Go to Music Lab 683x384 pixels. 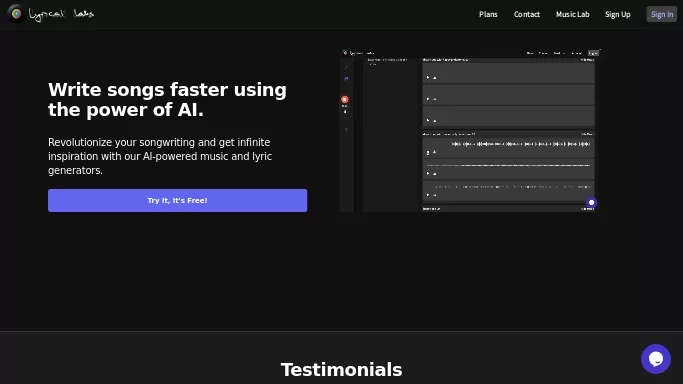click(x=572, y=14)
